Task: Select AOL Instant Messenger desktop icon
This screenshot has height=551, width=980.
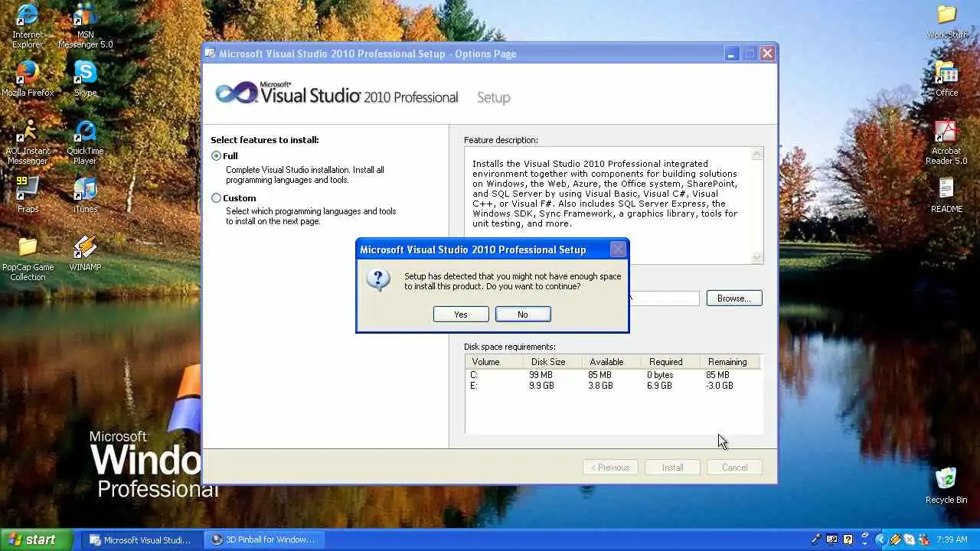Action: [28, 142]
